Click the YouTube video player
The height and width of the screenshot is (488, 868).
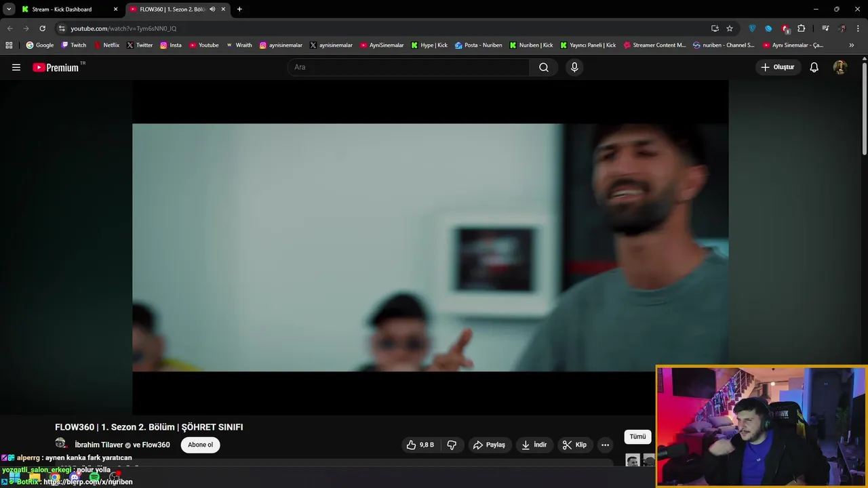430,247
